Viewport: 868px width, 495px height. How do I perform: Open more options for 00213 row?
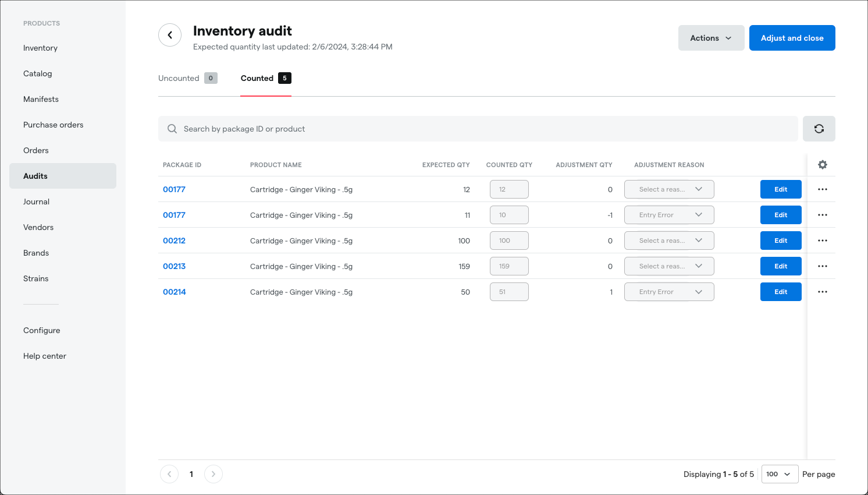tap(822, 266)
